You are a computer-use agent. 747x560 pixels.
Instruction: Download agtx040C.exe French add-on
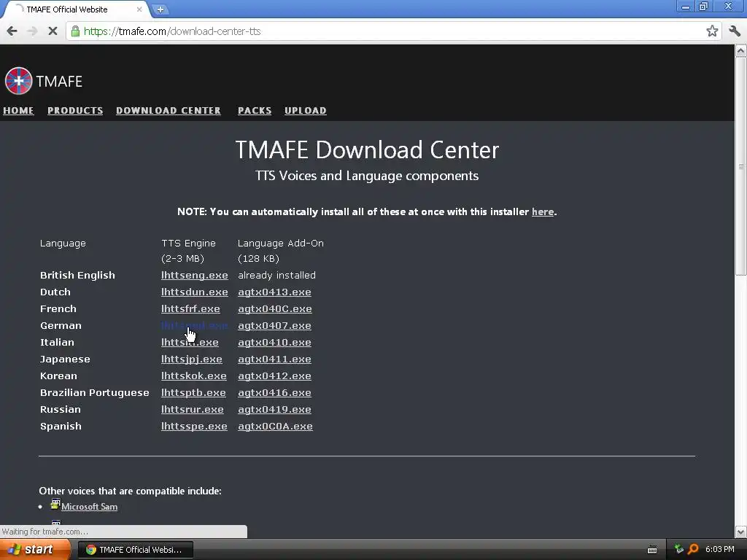point(275,308)
